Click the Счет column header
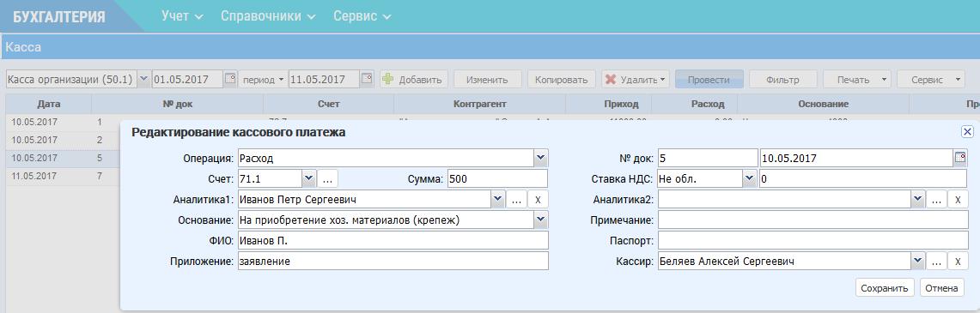The image size is (980, 313). [x=329, y=104]
